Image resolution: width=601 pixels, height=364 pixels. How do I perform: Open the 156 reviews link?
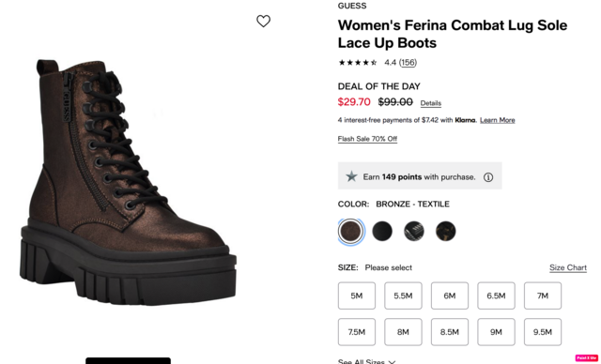[408, 63]
